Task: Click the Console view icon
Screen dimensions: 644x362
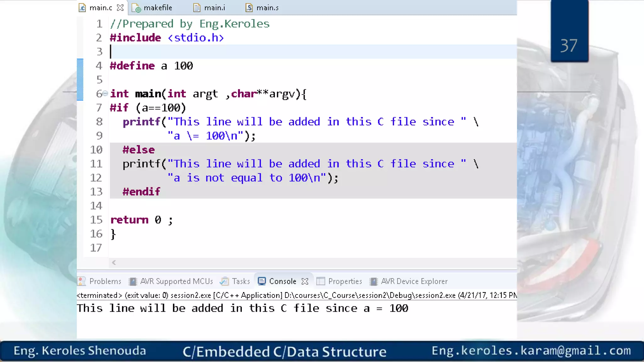Action: [x=262, y=281]
